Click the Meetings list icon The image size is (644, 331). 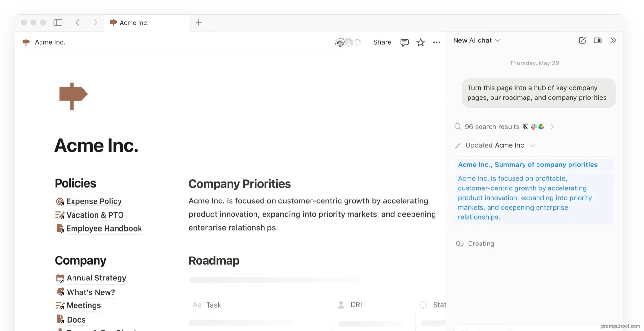tap(60, 305)
